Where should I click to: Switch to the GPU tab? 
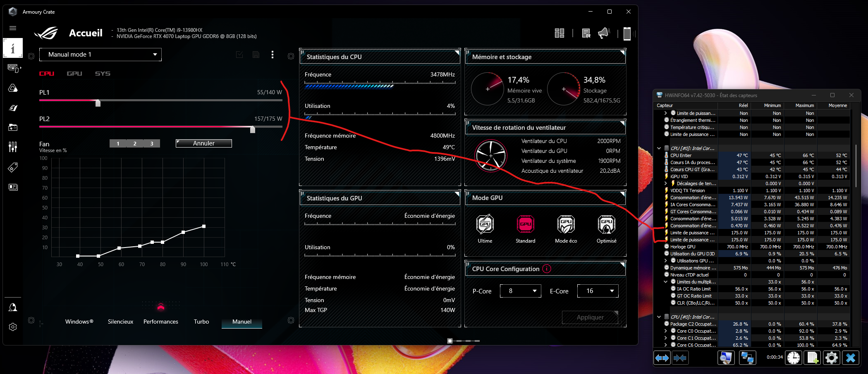click(74, 74)
